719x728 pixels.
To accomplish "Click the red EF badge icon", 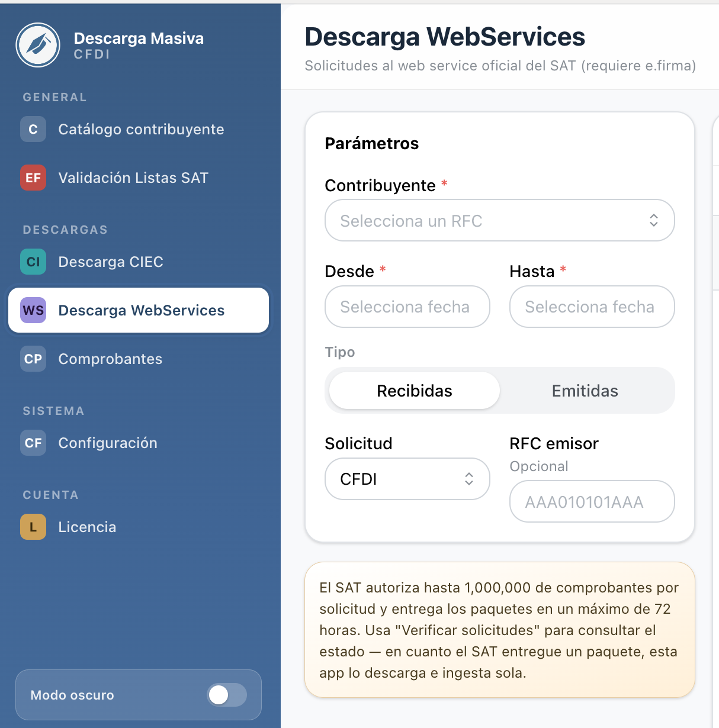I will coord(33,178).
